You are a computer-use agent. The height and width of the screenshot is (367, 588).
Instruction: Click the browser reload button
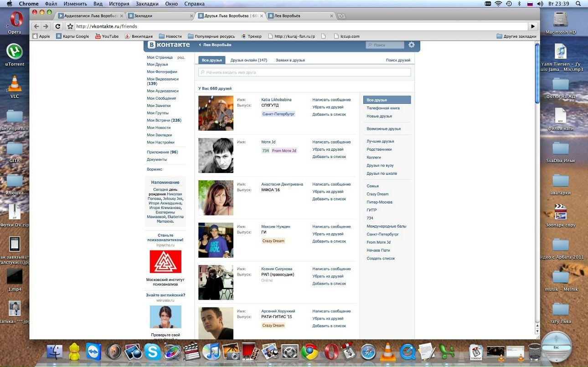58,26
